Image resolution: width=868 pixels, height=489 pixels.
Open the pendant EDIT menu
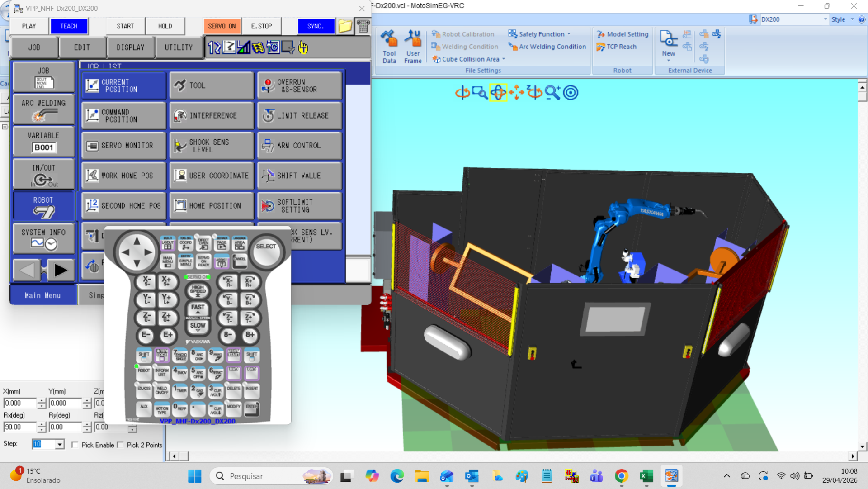coord(82,47)
